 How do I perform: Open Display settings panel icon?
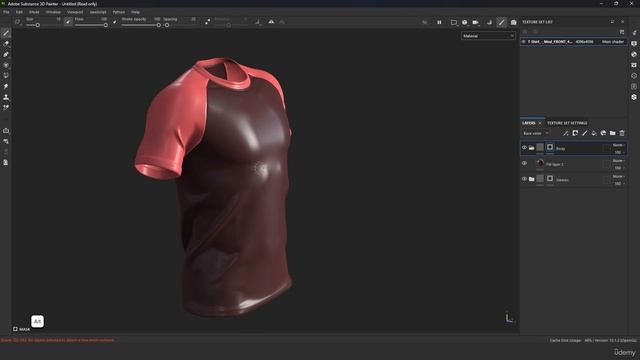(x=634, y=44)
